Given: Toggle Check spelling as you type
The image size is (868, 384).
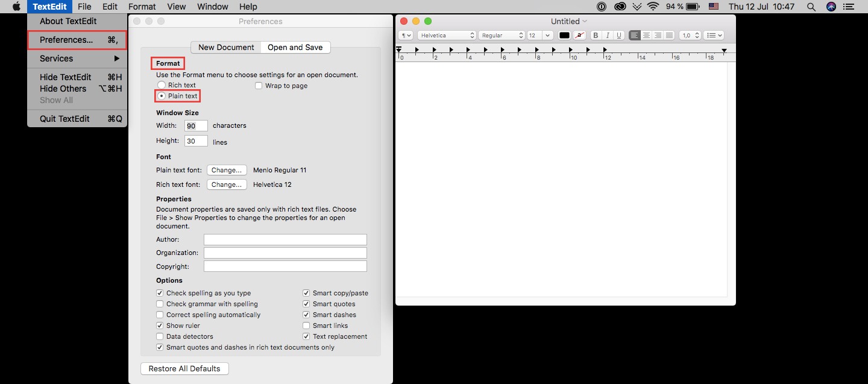Looking at the screenshot, I should pos(160,293).
